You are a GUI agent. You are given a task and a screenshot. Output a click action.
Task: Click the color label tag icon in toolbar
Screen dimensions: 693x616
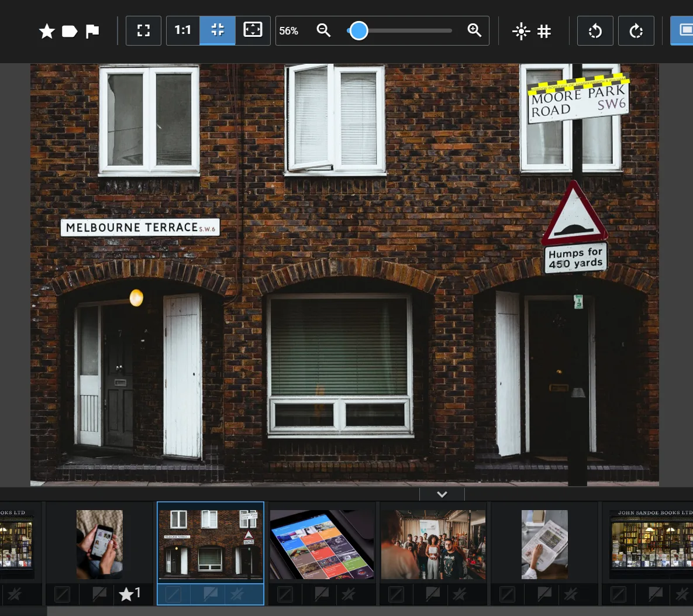click(70, 31)
